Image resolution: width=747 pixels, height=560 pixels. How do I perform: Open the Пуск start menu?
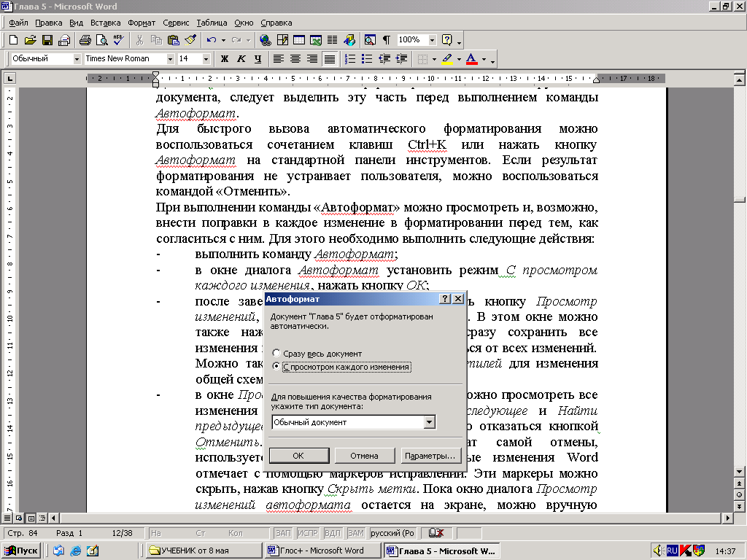[x=22, y=551]
